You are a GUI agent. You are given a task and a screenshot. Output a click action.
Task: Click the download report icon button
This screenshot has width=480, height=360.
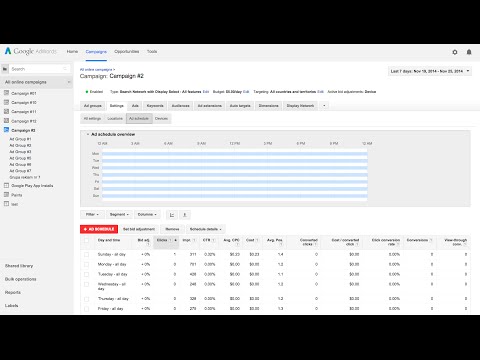click(x=185, y=215)
